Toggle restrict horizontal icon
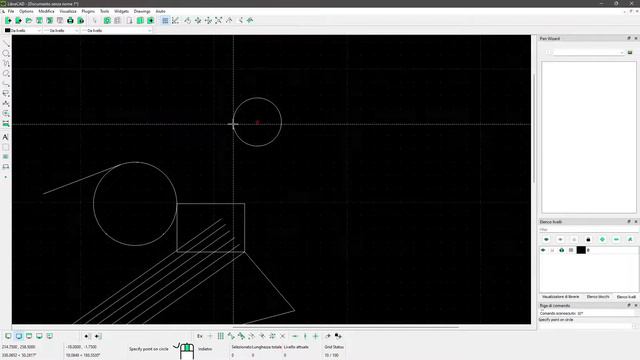Viewport: 640px width, 360px height. tap(295, 336)
